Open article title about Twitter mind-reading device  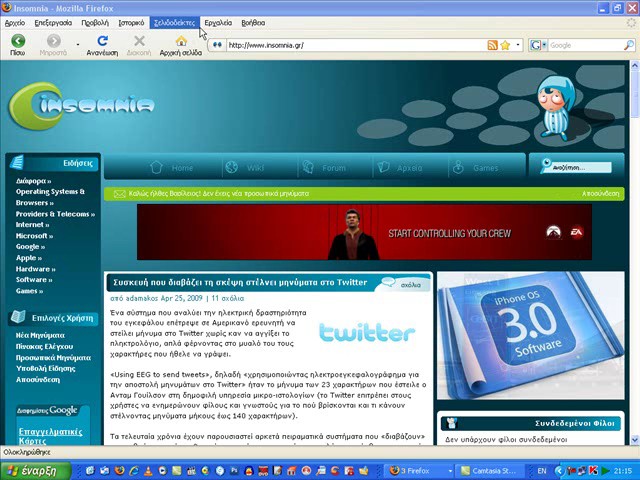[x=240, y=282]
